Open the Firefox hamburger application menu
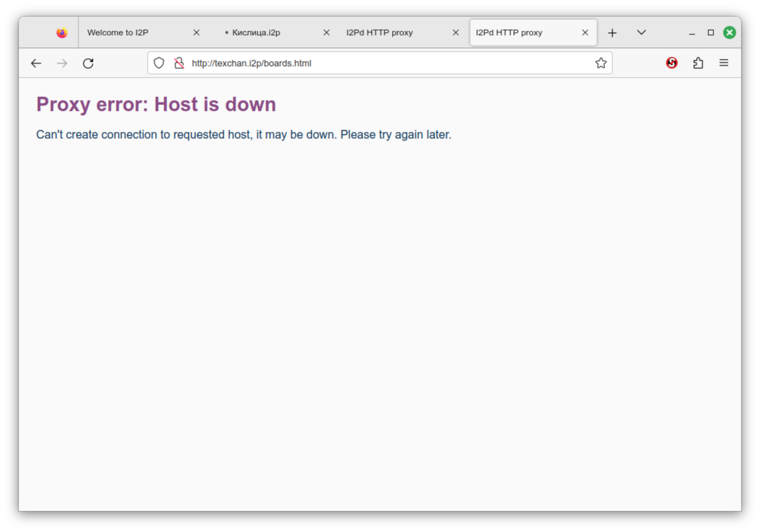Image resolution: width=760 pixels, height=532 pixels. coord(724,63)
